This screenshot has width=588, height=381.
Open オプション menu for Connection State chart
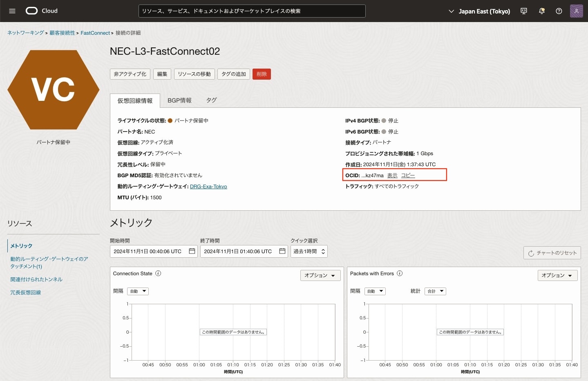(x=320, y=275)
